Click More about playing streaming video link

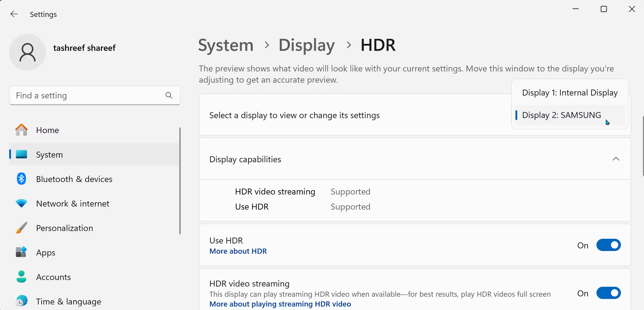[280, 304]
